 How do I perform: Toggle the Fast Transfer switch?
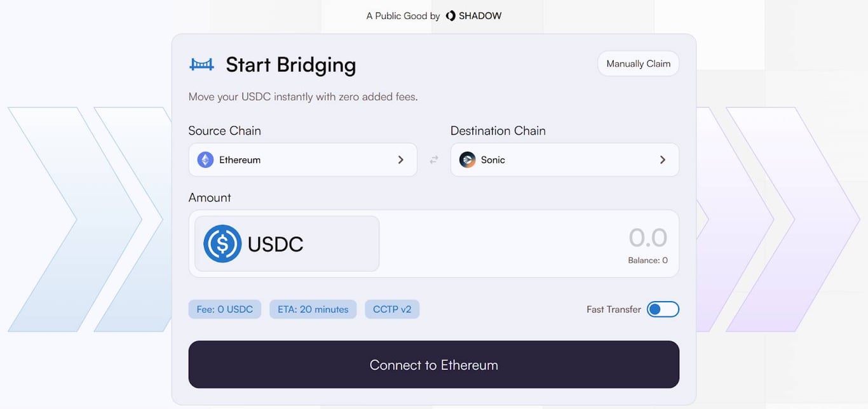(663, 309)
